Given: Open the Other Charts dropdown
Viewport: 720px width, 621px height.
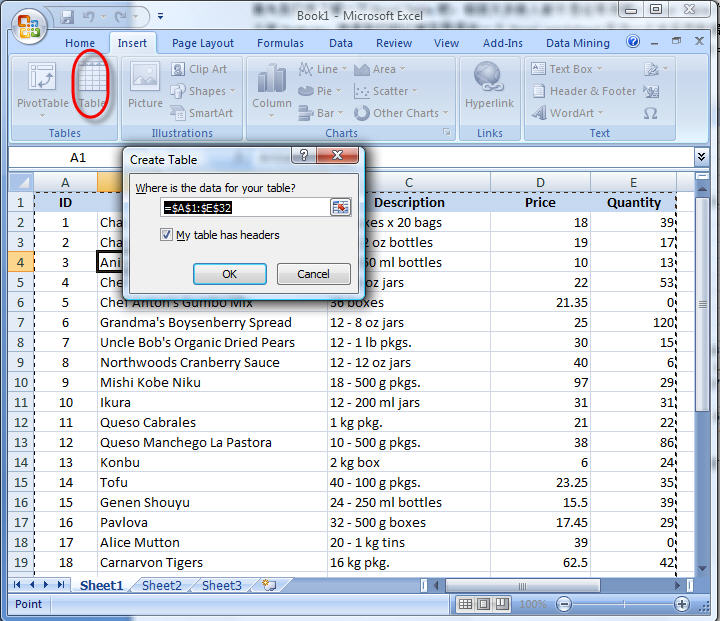Looking at the screenshot, I should (x=400, y=113).
